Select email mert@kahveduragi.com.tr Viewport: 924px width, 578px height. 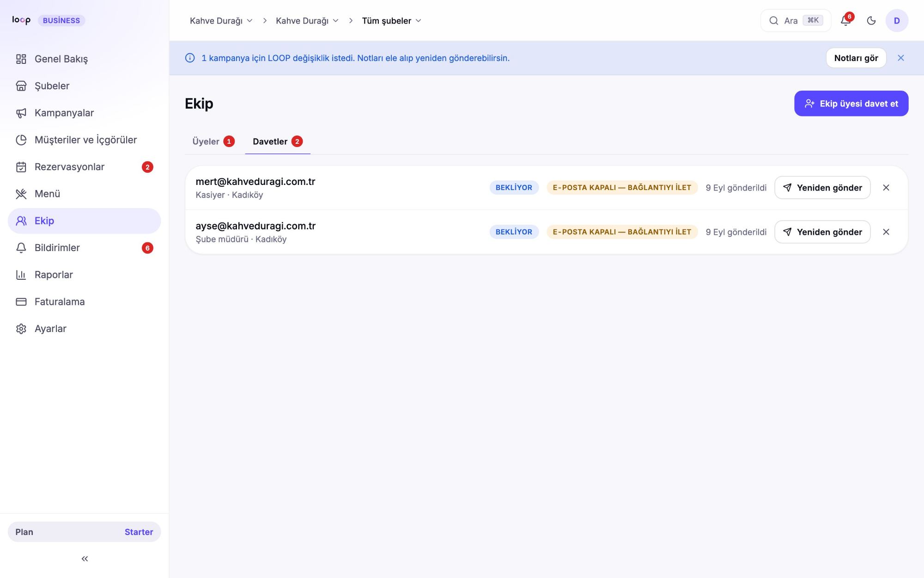click(x=255, y=182)
